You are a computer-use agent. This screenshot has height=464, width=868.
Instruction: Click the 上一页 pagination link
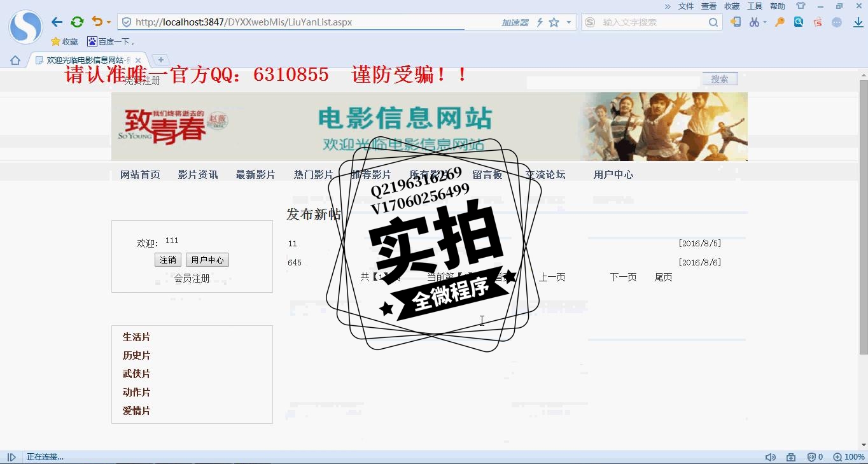click(x=552, y=277)
